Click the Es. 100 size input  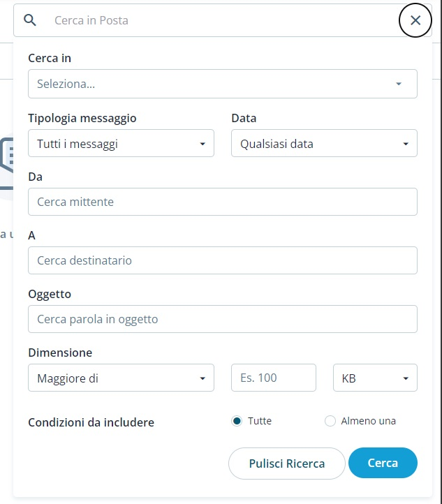coord(273,378)
